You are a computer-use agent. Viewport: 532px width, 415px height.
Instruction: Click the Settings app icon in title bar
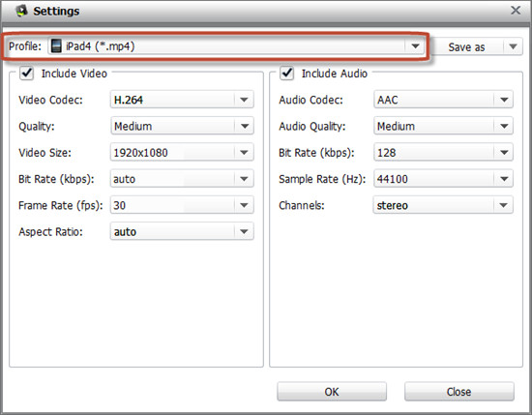[21, 11]
